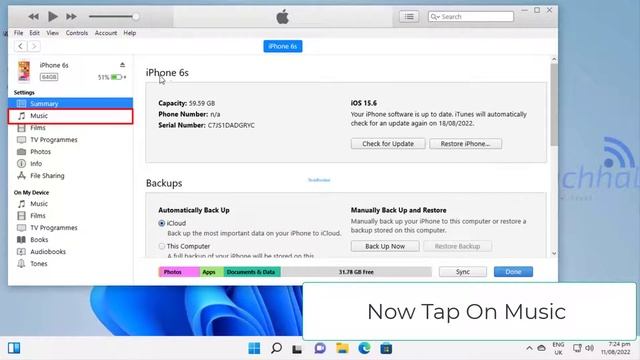
Task: Open the Chat icon on taskbar
Action: [x=320, y=348]
